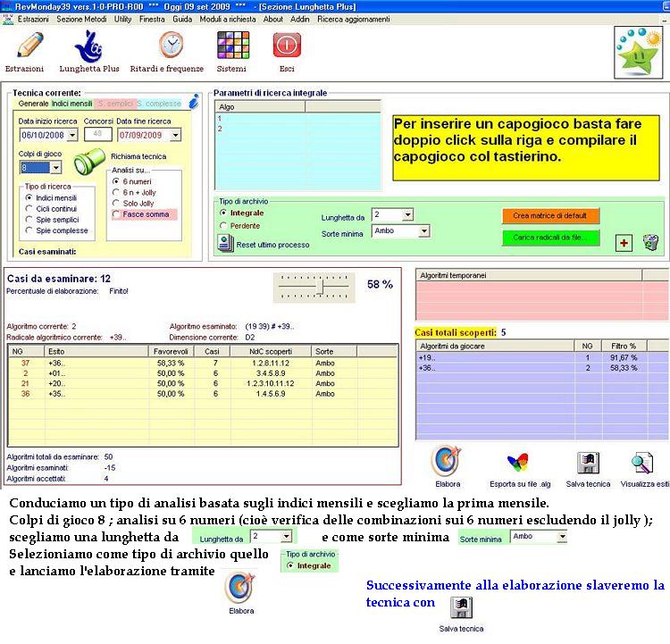Open Ricerca aggiornamenti menu
670x644 pixels.
click(x=354, y=20)
